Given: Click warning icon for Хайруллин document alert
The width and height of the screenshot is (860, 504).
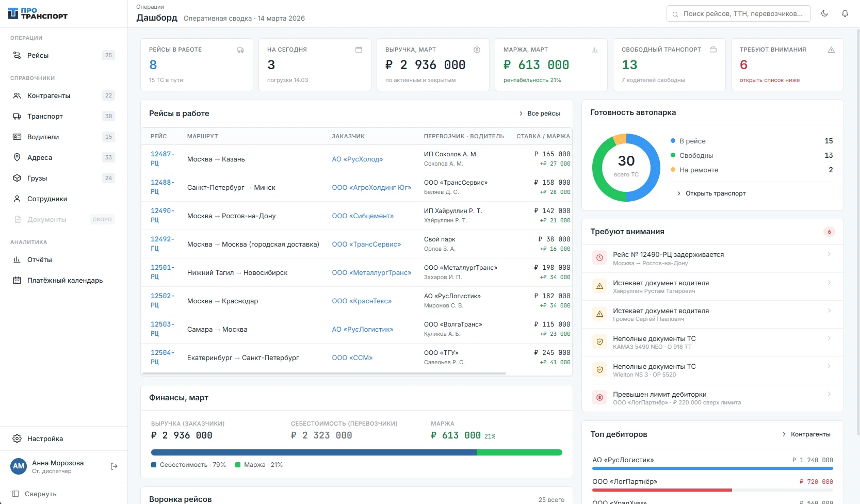Looking at the screenshot, I should (x=599, y=286).
